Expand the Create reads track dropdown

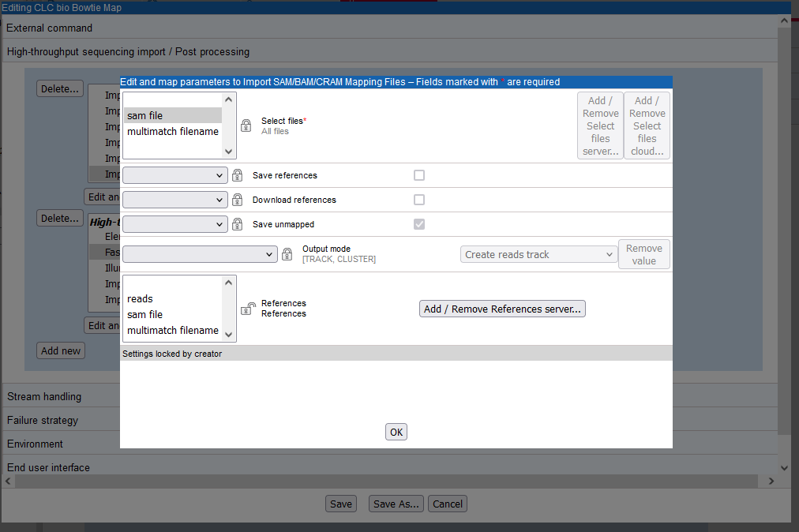[x=538, y=254]
